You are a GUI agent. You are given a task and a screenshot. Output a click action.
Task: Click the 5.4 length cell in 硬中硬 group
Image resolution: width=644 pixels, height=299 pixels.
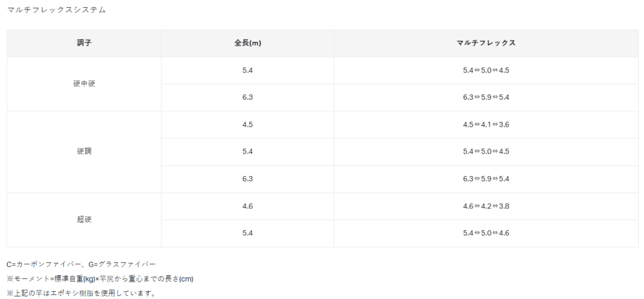(248, 70)
